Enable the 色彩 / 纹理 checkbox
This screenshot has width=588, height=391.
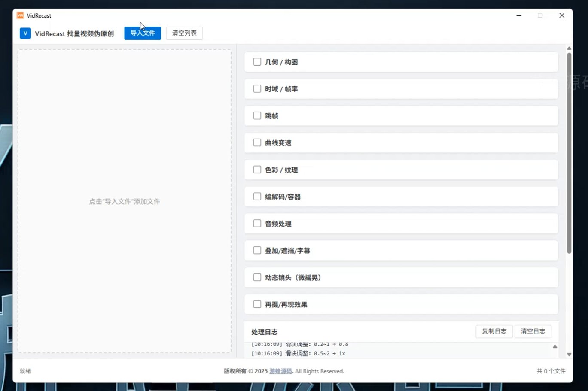click(257, 170)
